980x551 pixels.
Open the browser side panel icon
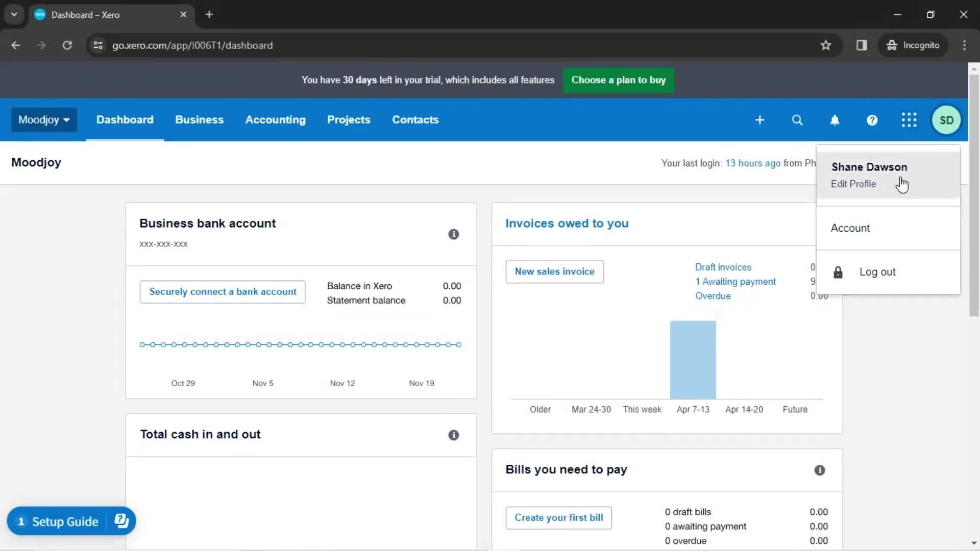[862, 45]
